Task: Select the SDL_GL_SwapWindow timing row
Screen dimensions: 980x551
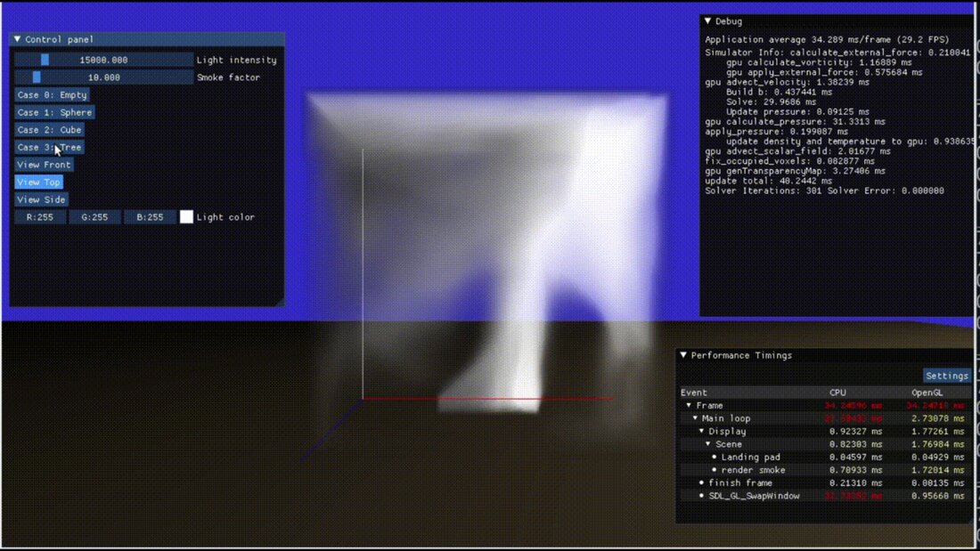Action: (824, 496)
